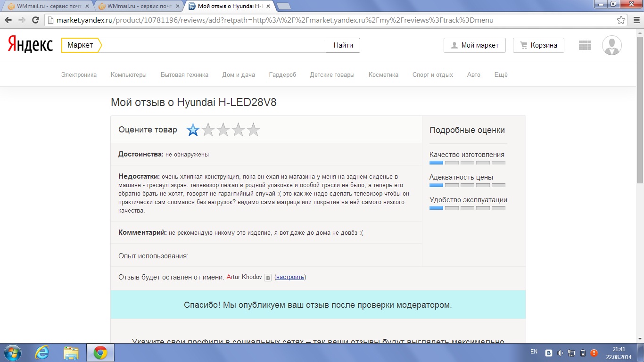Focus the Маркет search field

click(215, 45)
